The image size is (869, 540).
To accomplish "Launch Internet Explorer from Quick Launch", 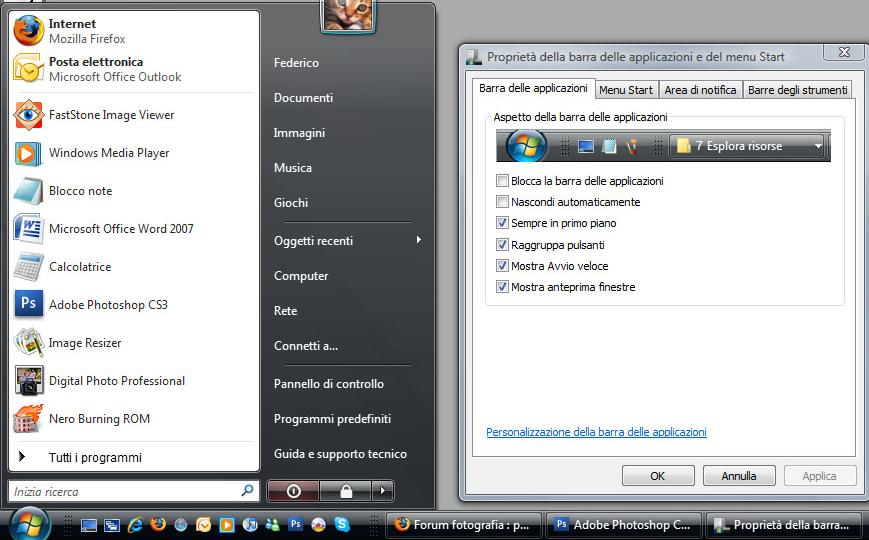I will [x=135, y=525].
